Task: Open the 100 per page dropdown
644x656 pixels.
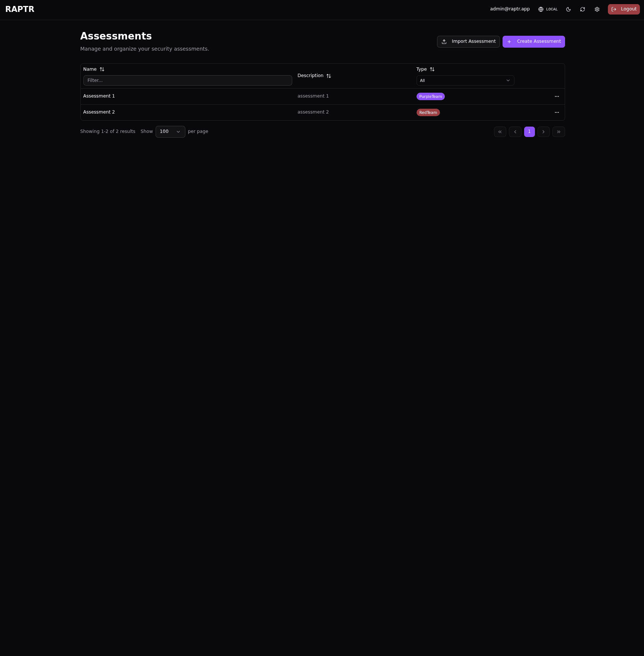Action: pos(170,132)
